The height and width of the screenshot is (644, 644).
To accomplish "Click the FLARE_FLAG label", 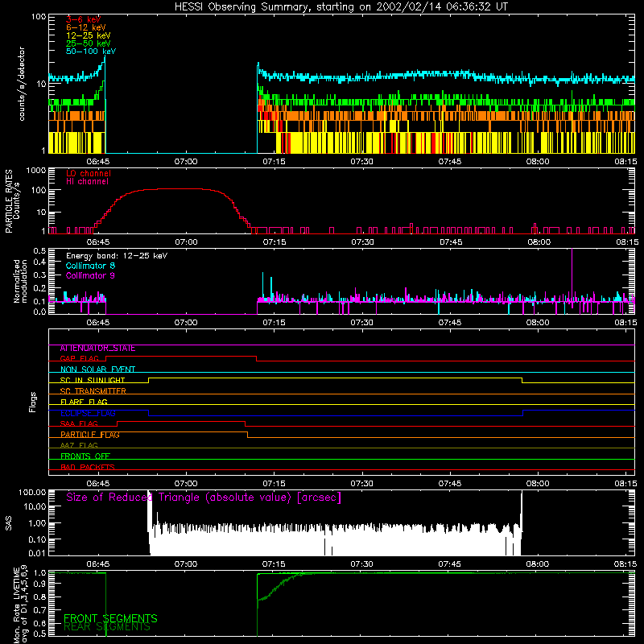I will [84, 402].
